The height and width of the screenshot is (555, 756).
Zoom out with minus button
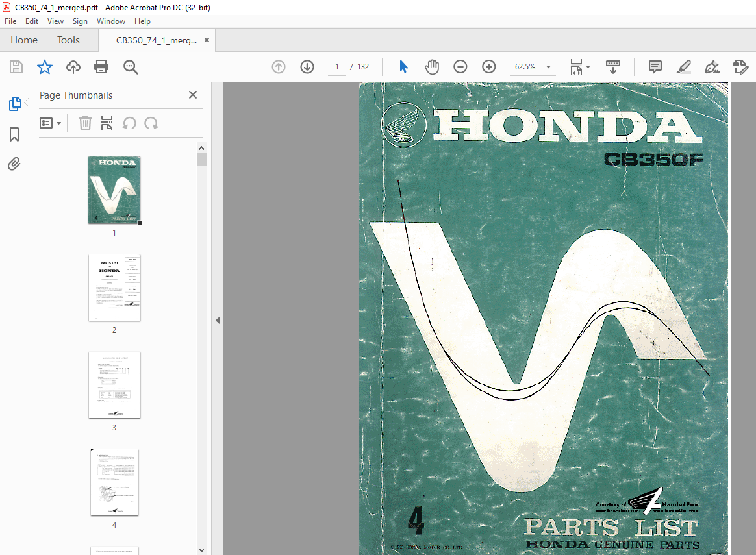click(x=460, y=66)
